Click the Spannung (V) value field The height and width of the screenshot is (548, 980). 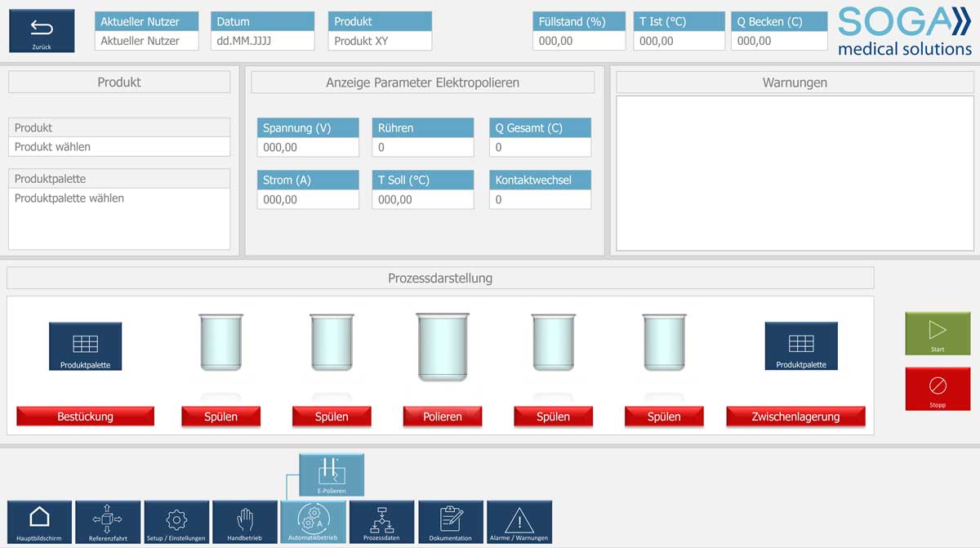(308, 148)
